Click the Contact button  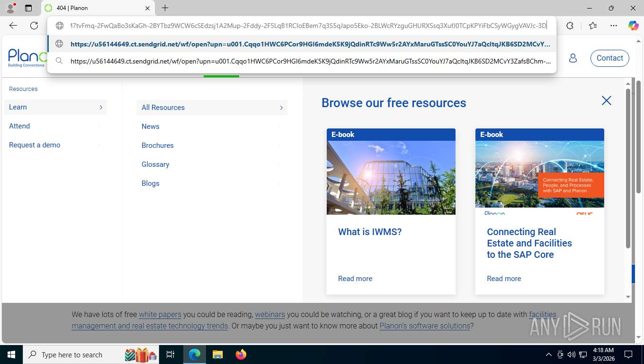(x=609, y=58)
